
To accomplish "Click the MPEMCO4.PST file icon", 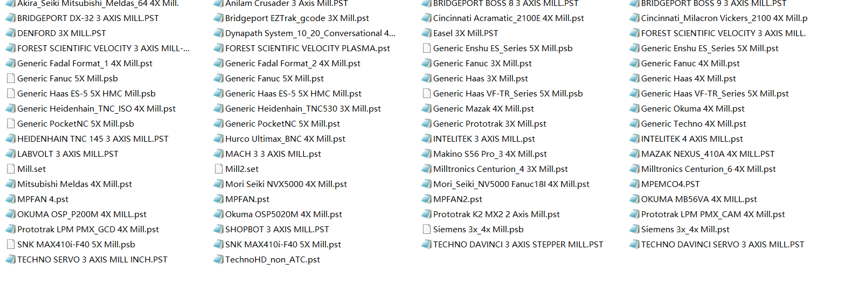I will tap(634, 184).
